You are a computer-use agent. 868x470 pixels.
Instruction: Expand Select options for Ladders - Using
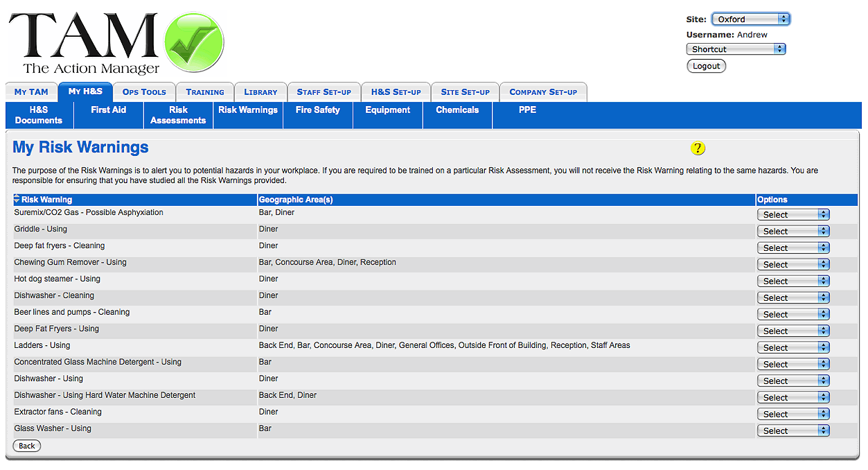(792, 348)
